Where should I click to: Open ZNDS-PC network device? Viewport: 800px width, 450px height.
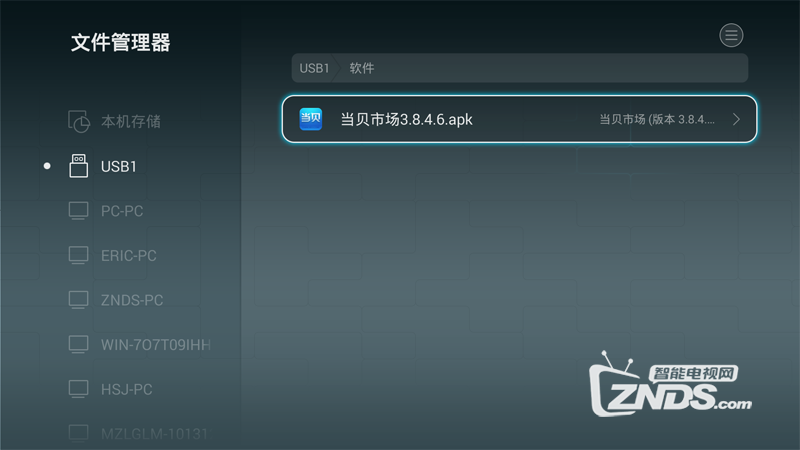click(x=132, y=300)
